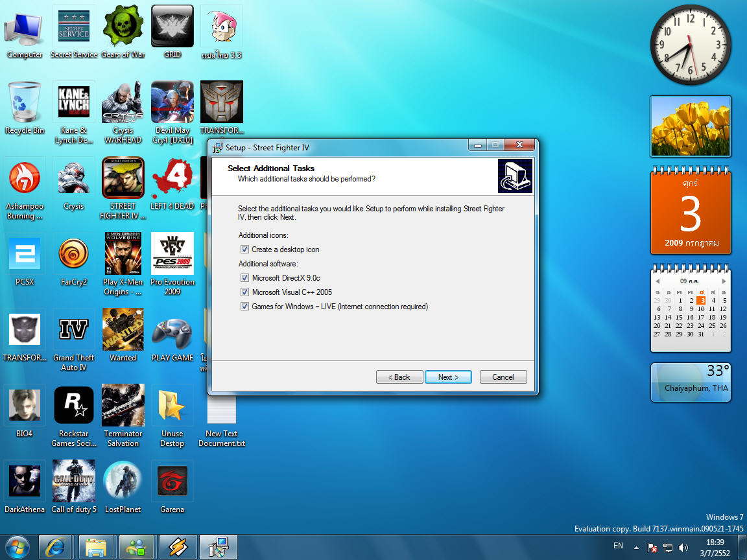The image size is (747, 560).
Task: Click Next in the Setup wizard
Action: pos(448,377)
